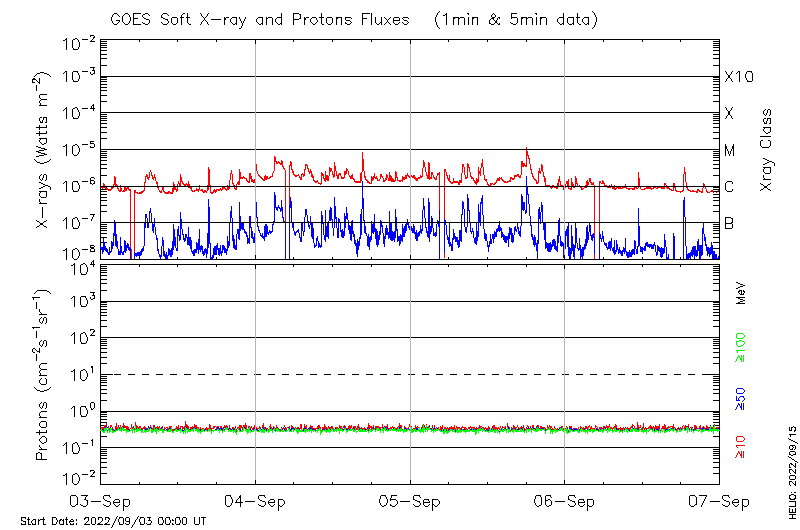Select the 07-Sep end date tick label
The width and height of the screenshot is (800, 530).
click(718, 500)
